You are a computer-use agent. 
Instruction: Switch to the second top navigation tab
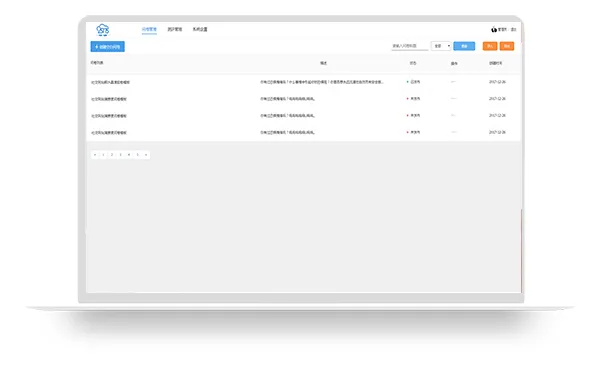point(175,29)
